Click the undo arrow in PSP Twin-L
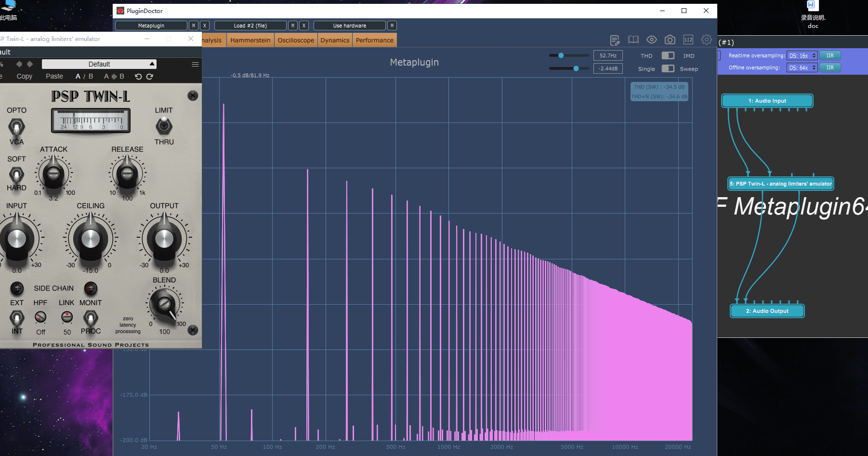868x456 pixels. pyautogui.click(x=138, y=76)
